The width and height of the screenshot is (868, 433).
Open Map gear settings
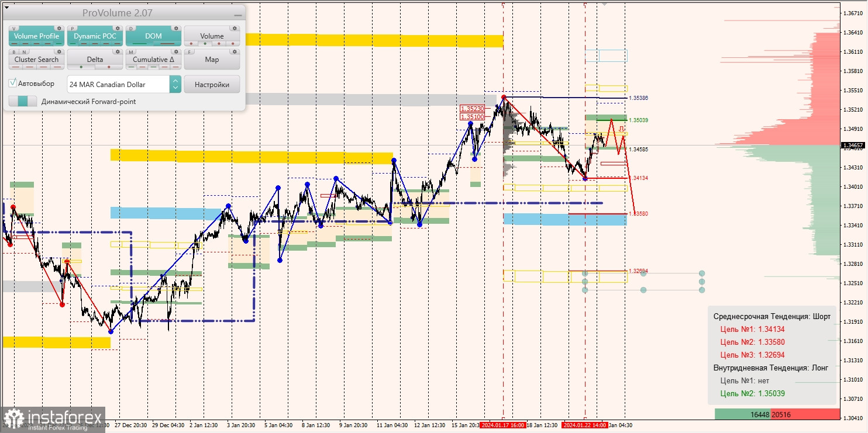[235, 51]
